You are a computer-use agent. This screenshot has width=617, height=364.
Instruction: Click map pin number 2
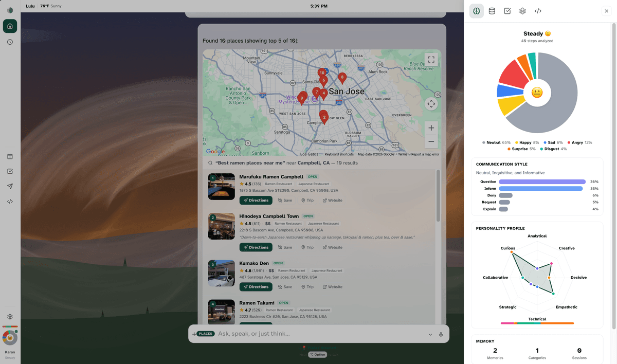pos(324,118)
